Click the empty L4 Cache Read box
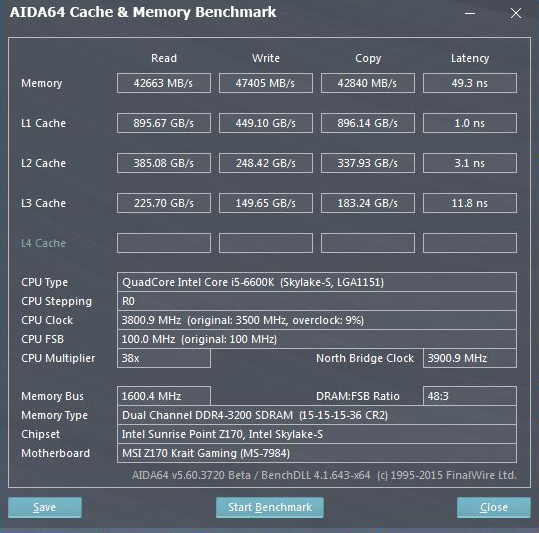539x533 pixels. click(164, 243)
